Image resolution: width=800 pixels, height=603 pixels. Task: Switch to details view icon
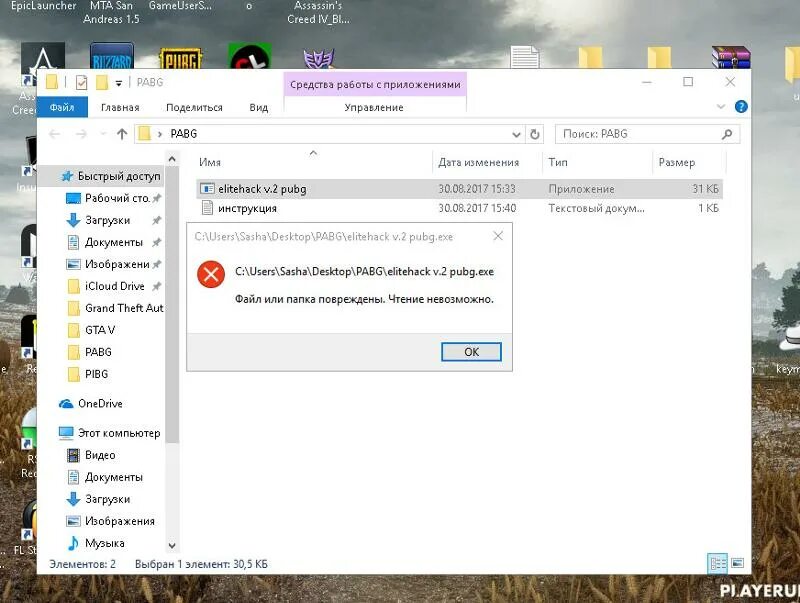718,564
